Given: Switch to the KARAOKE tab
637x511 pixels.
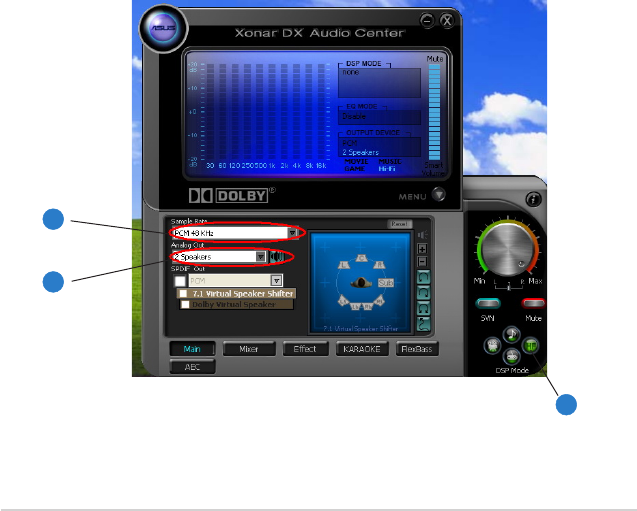Looking at the screenshot, I should (362, 349).
